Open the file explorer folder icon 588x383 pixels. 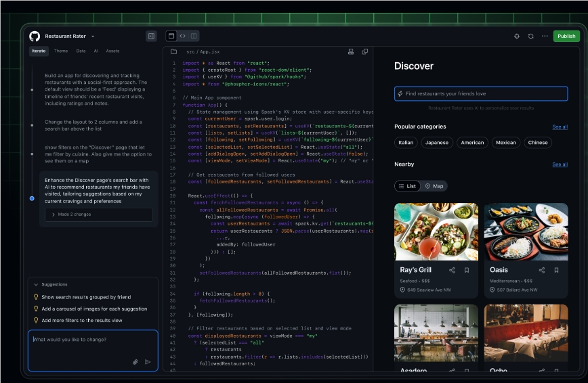(x=173, y=51)
